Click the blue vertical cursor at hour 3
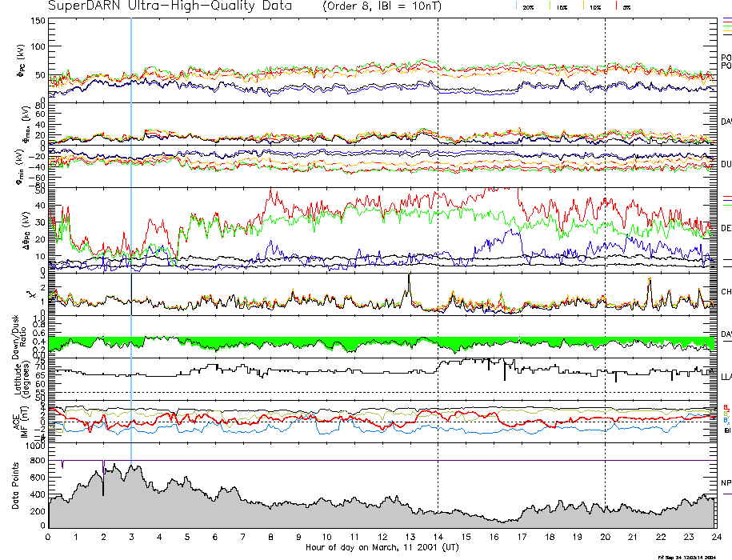Screen dimensions: 732x560 (130, 240)
